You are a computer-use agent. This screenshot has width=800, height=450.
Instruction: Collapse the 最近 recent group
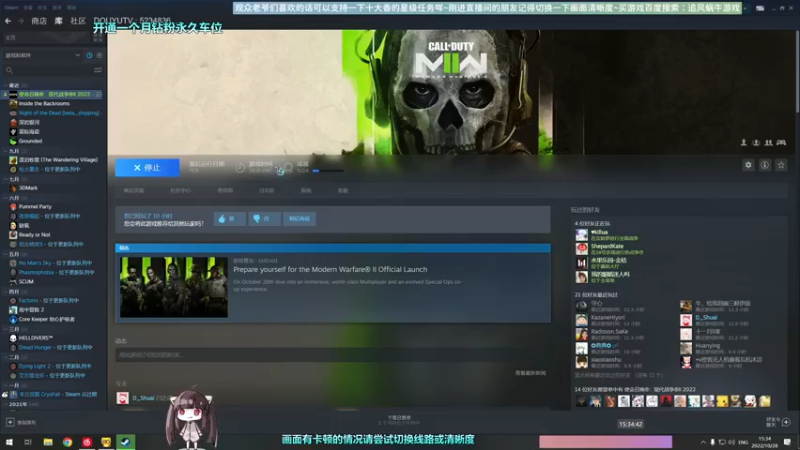pos(6,85)
